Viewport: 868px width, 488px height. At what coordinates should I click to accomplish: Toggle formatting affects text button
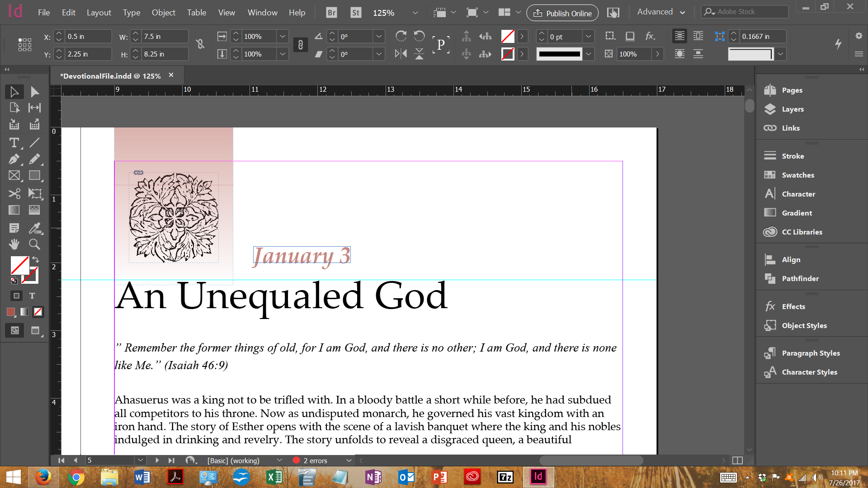[x=32, y=296]
